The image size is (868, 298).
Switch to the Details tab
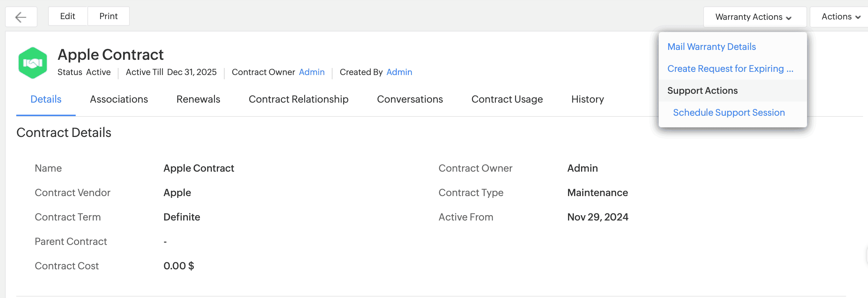click(46, 99)
